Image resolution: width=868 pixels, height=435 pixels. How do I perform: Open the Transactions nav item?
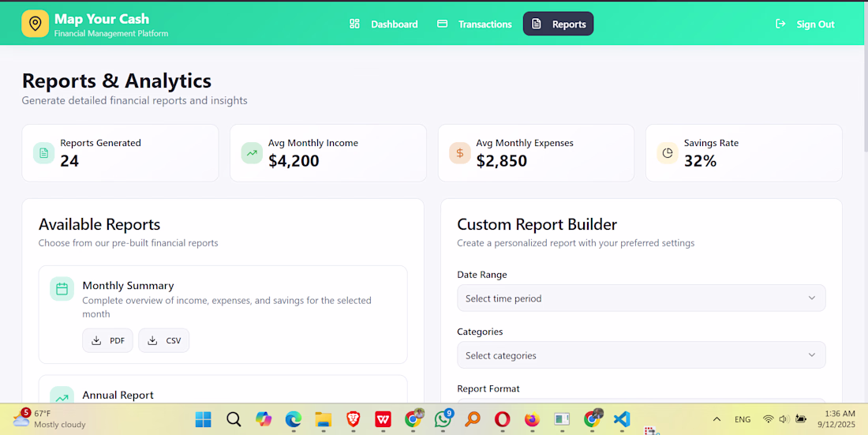click(x=474, y=24)
